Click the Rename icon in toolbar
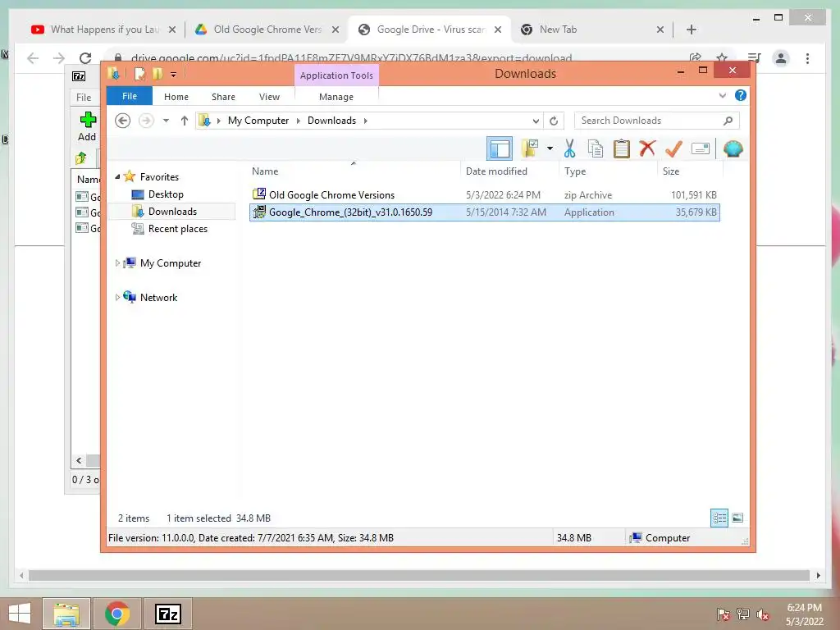 [x=701, y=148]
